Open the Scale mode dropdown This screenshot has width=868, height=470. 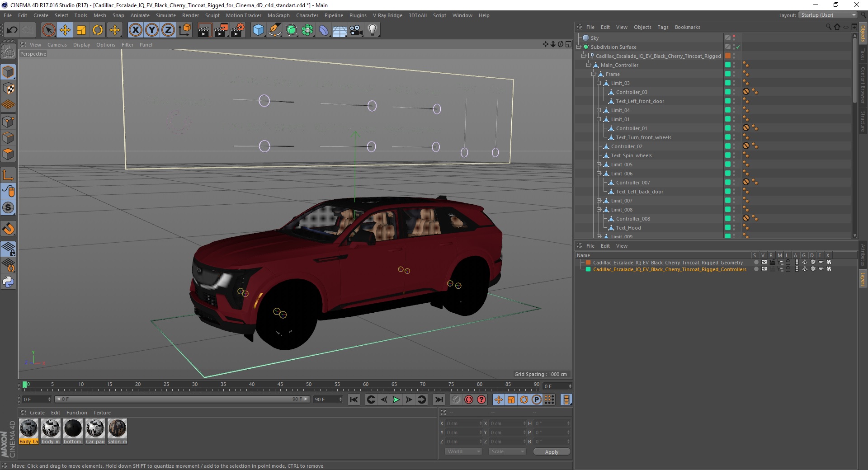point(507,451)
